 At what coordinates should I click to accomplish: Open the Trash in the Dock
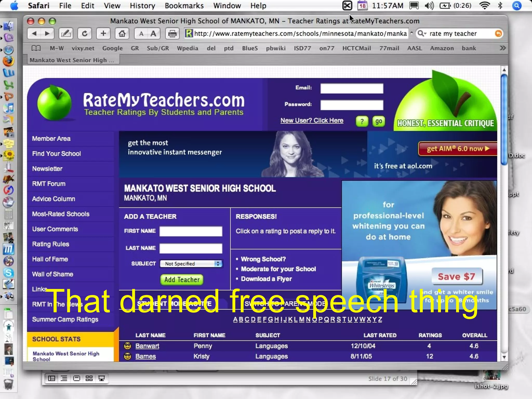click(9, 384)
